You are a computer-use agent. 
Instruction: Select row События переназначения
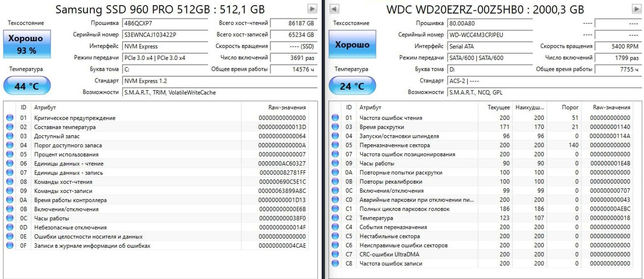(x=481, y=227)
